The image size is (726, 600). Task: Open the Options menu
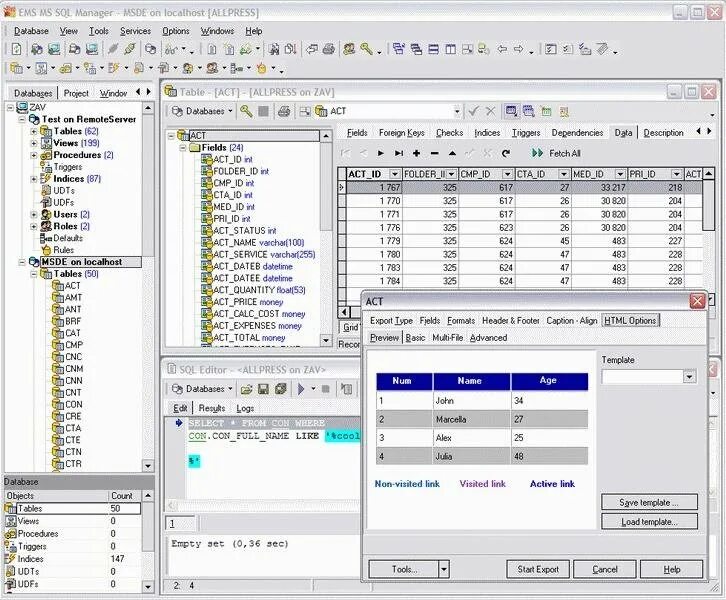coord(175,31)
